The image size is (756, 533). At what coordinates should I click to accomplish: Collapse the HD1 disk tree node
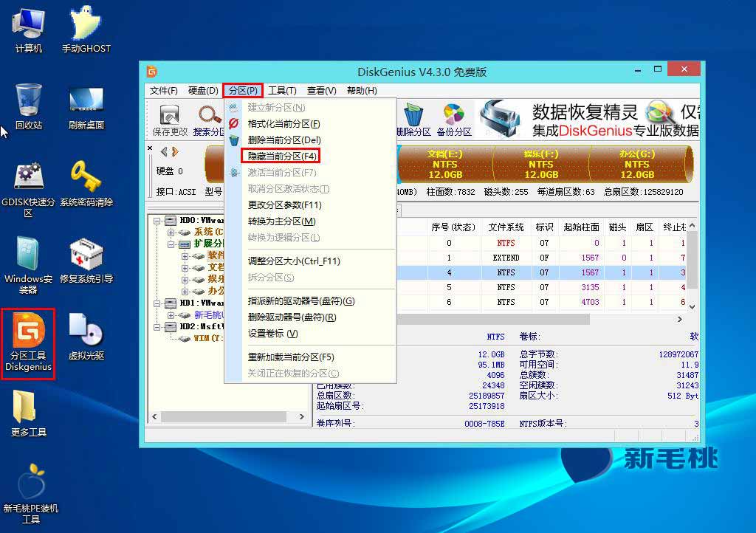157,303
